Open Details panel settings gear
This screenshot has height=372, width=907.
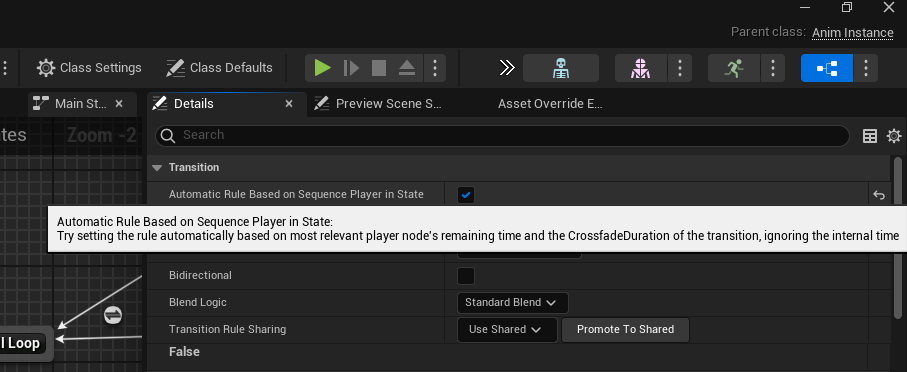[x=894, y=136]
